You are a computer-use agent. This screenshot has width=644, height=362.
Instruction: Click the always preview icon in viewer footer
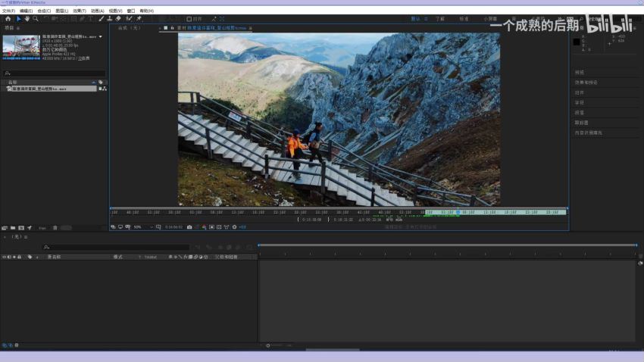(x=113, y=227)
